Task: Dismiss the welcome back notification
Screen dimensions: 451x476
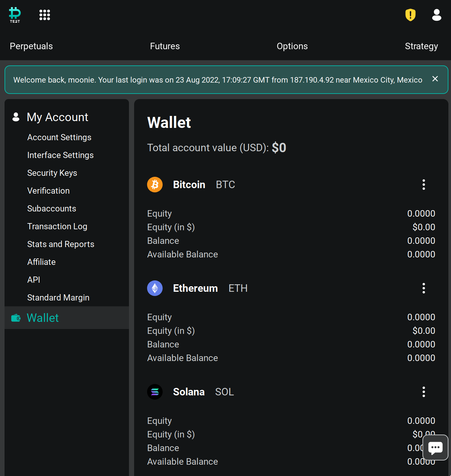Action: [435, 79]
